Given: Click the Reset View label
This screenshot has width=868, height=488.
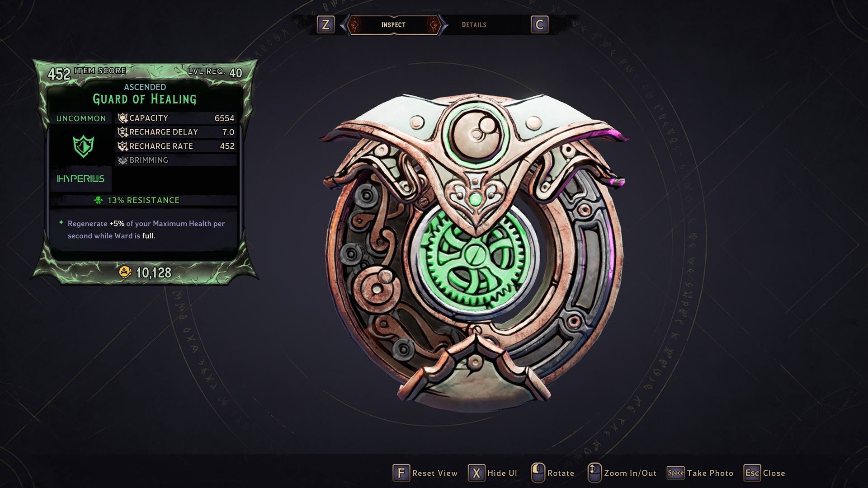Looking at the screenshot, I should [x=435, y=473].
